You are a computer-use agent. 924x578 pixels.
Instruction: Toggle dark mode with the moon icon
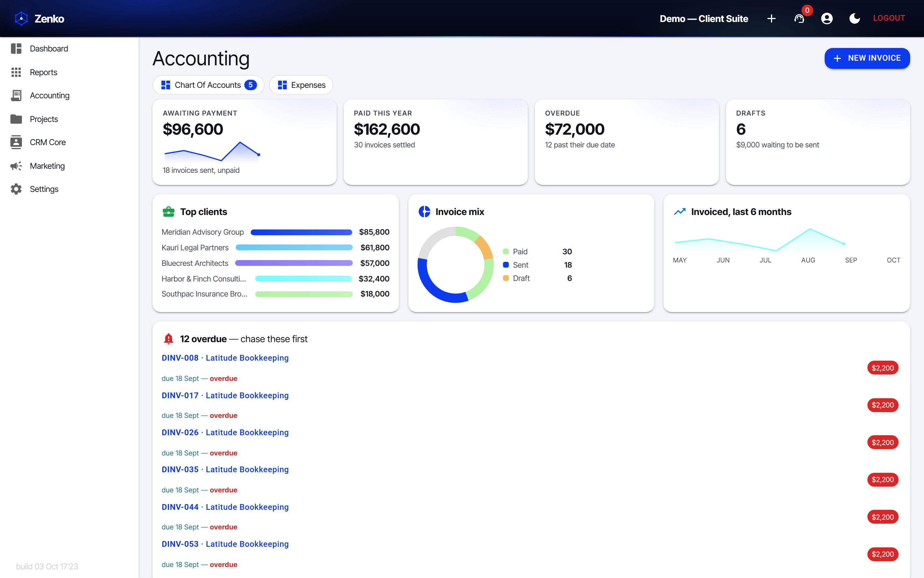(x=854, y=18)
